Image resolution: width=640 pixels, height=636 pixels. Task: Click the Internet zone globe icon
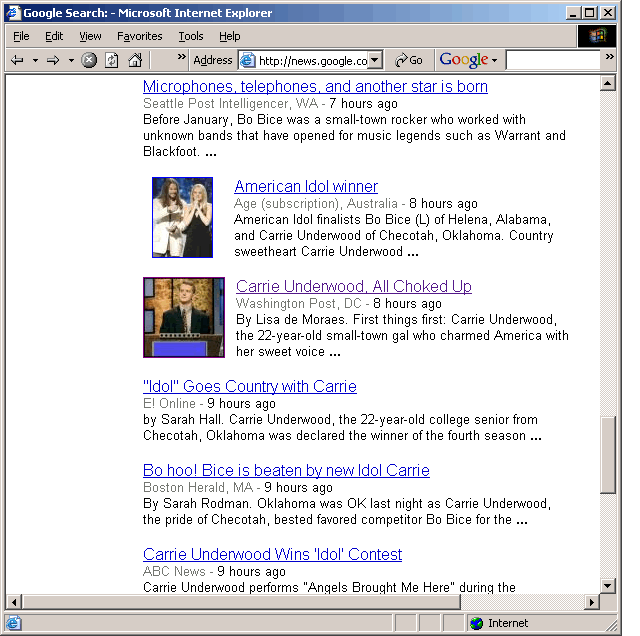point(476,623)
